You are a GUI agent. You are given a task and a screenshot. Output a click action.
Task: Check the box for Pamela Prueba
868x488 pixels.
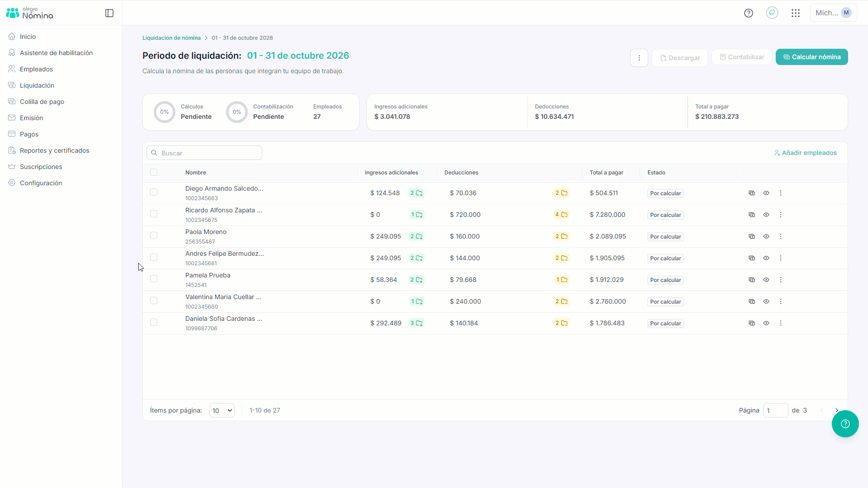[154, 279]
